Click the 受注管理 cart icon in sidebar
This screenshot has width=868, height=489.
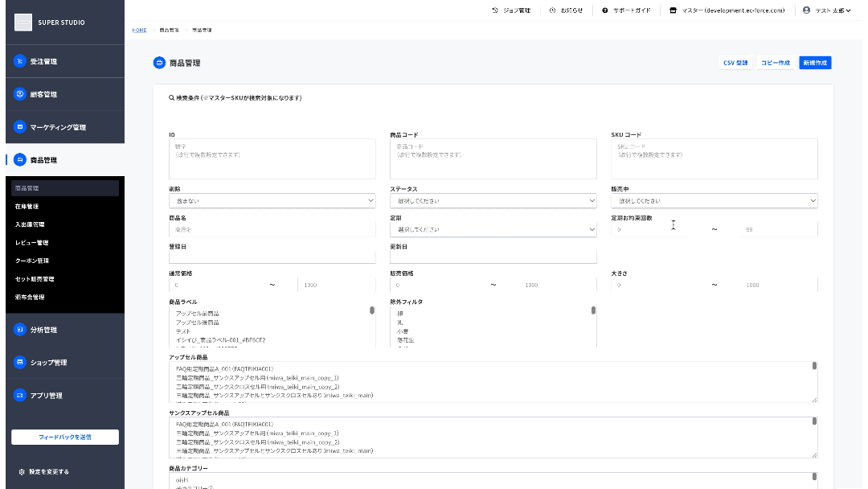[20, 61]
